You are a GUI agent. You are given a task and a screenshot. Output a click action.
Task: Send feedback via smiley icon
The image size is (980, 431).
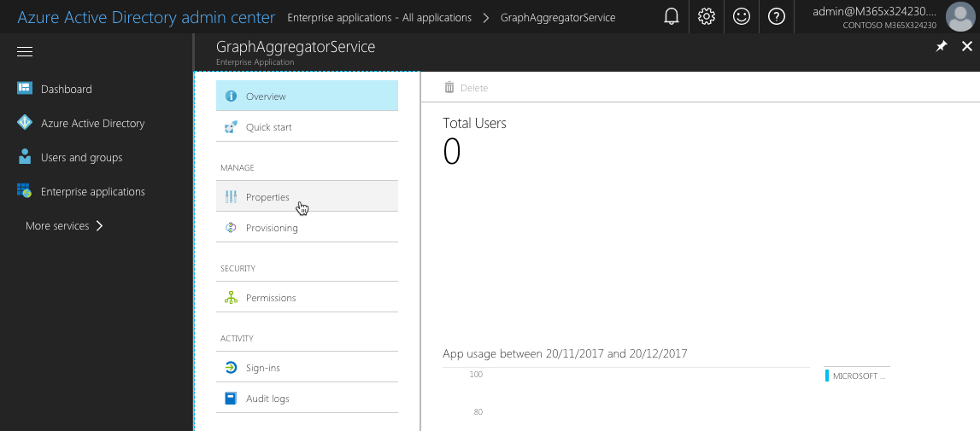click(x=742, y=17)
